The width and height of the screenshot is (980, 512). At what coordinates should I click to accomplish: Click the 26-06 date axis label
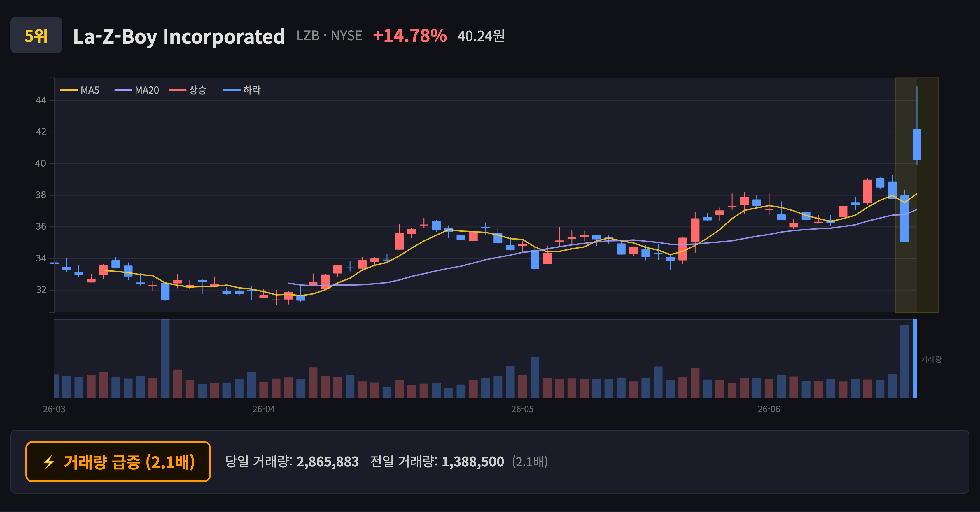(x=769, y=409)
